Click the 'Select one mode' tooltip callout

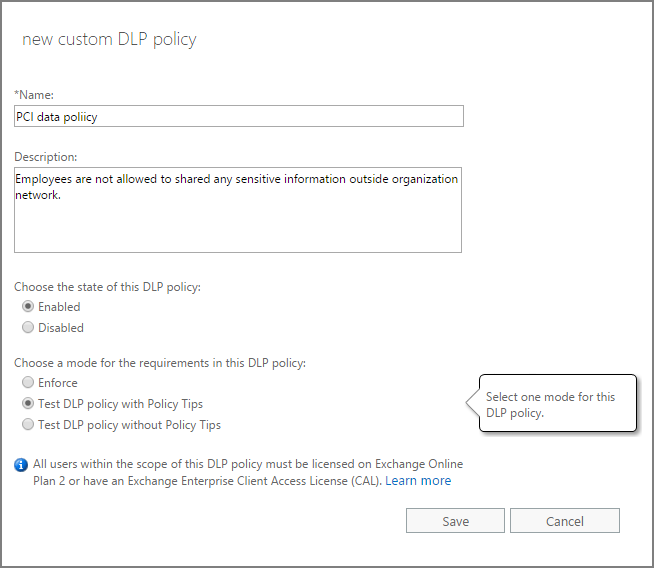click(x=558, y=403)
